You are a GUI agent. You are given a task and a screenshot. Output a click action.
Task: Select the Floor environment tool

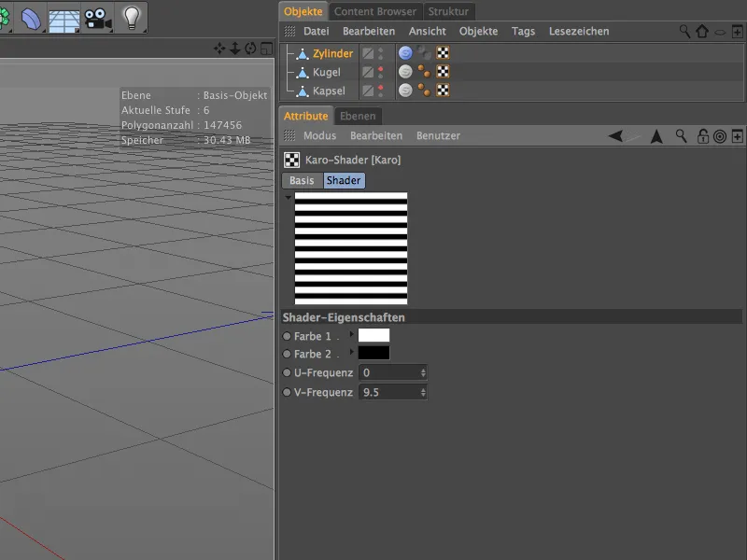point(63,19)
